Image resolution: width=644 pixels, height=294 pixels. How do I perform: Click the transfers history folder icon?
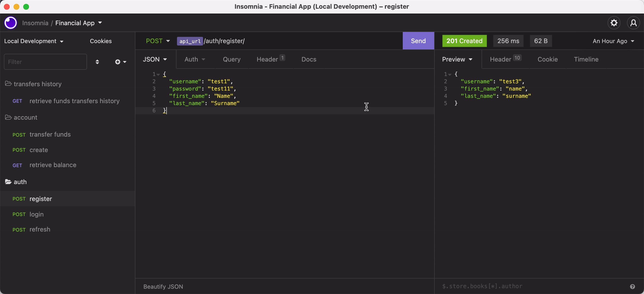click(8, 83)
